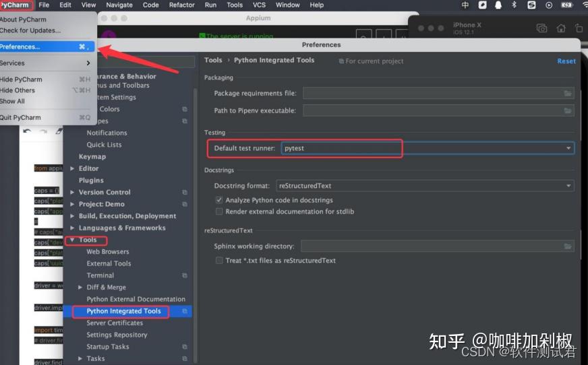Expand the Editor settings node

click(72, 168)
